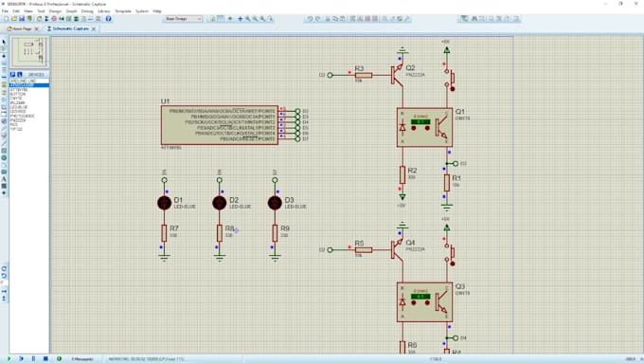
Task: Click the Rotate Clockwise icon
Action: pyautogui.click(x=4, y=268)
